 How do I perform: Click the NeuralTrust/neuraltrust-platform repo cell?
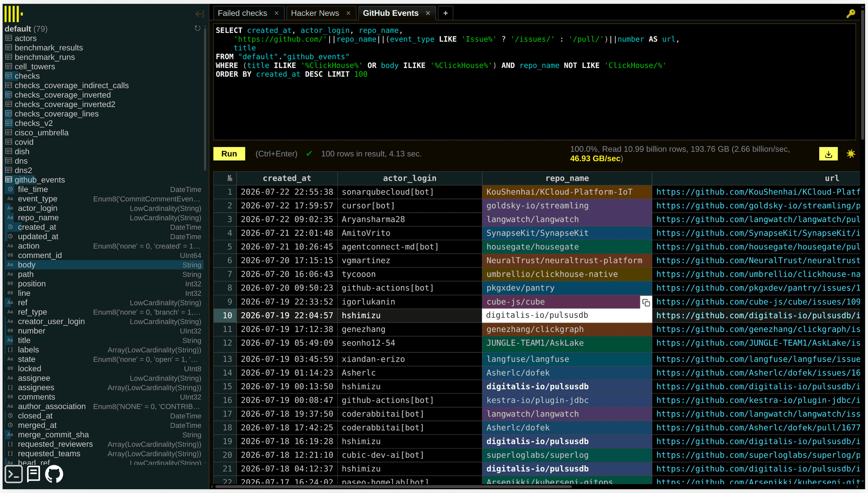point(567,261)
